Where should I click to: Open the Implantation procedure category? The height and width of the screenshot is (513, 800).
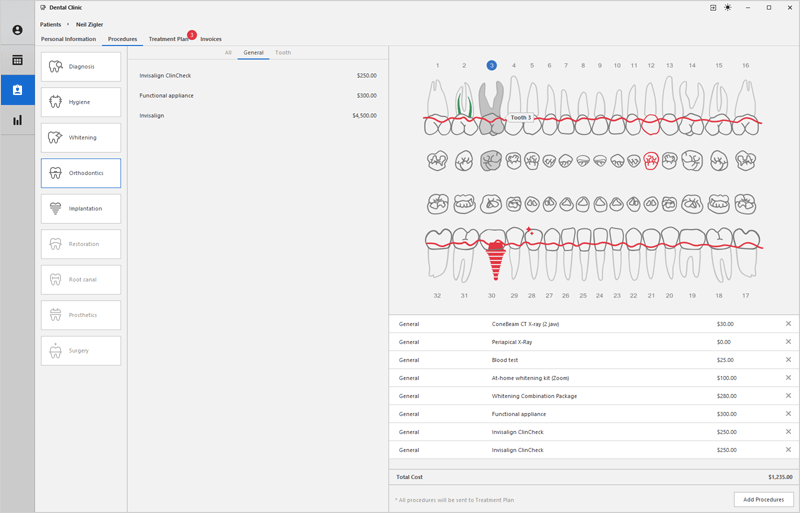coord(81,209)
